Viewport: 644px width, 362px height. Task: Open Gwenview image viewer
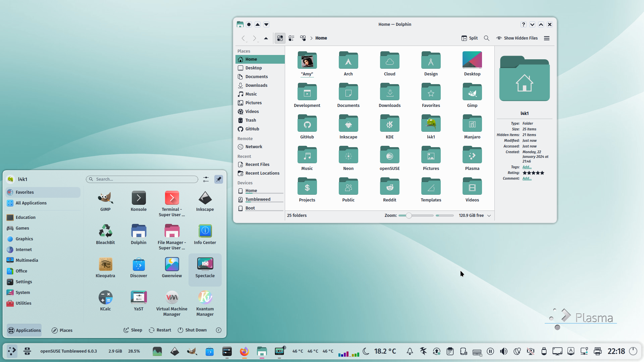point(172,268)
